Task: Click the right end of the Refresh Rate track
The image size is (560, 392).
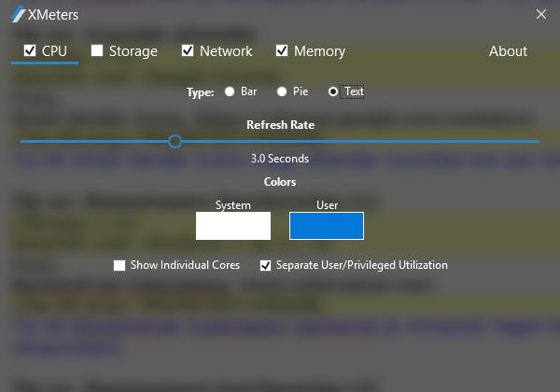Action: pos(536,141)
